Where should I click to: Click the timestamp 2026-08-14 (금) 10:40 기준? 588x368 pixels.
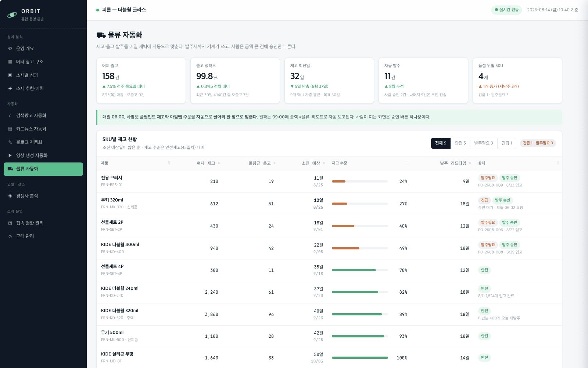point(553,10)
